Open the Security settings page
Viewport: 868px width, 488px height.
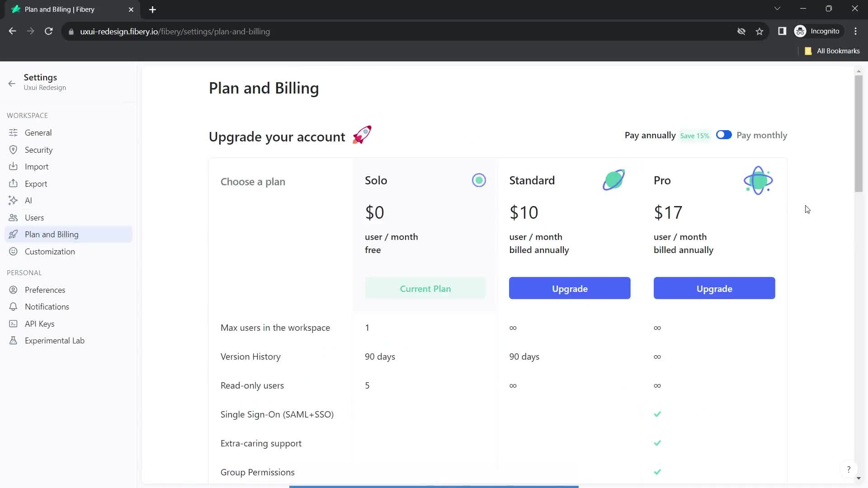pos(39,150)
